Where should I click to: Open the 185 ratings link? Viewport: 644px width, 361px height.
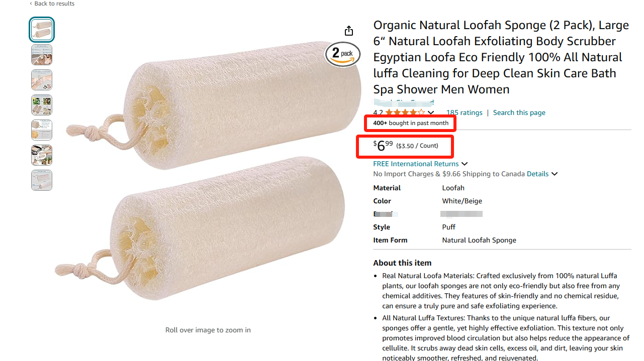[x=464, y=112]
